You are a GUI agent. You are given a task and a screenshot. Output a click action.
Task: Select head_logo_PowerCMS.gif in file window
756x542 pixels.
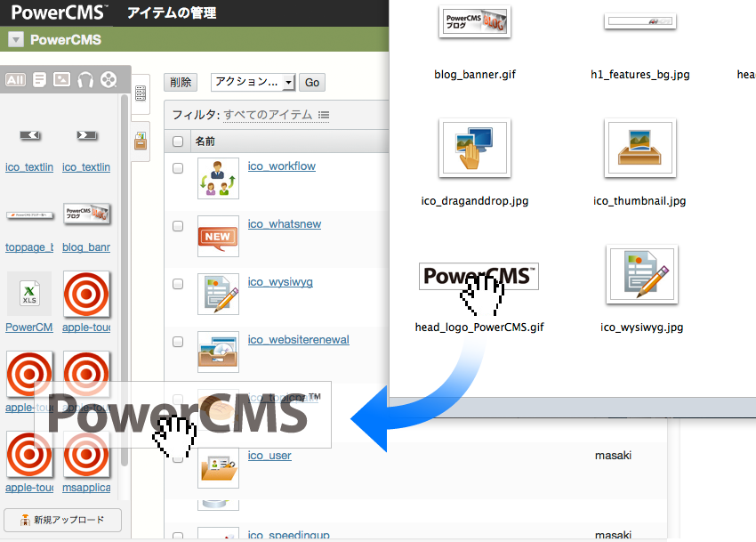coord(479,277)
